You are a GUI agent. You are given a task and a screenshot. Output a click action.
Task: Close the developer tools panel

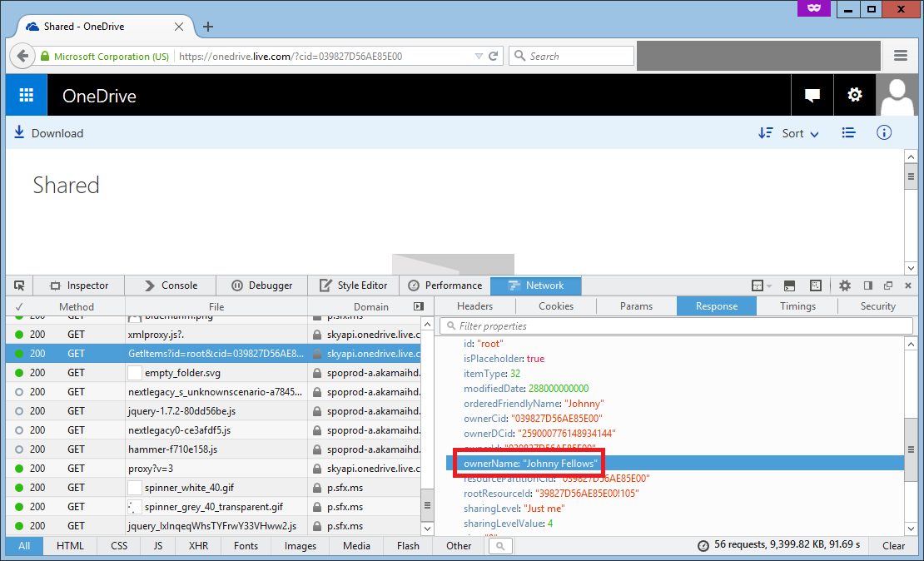908,285
